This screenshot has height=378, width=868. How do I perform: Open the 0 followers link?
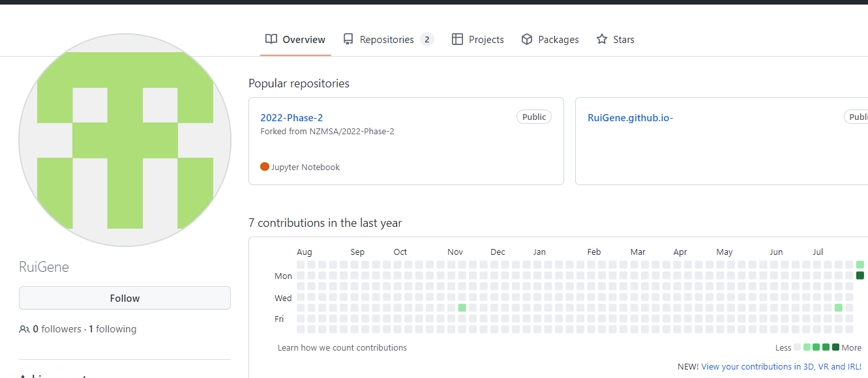coord(57,329)
